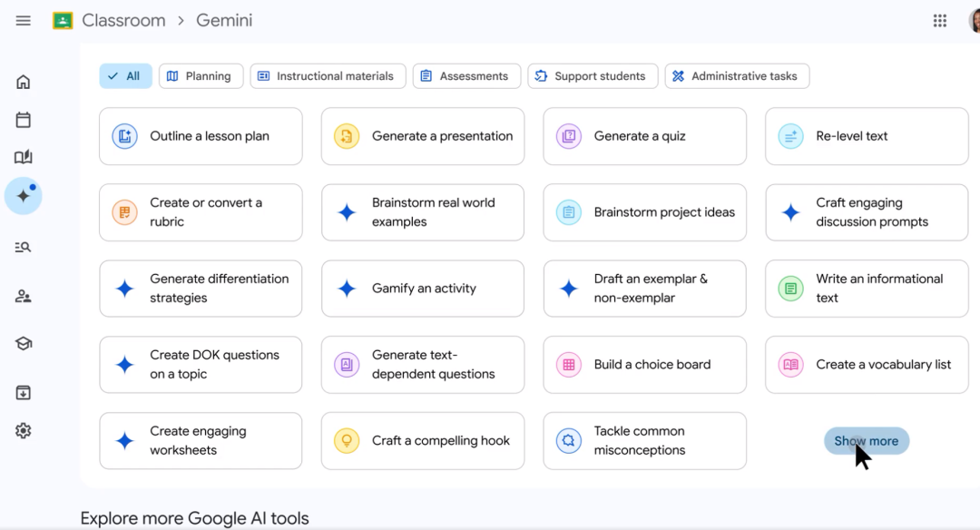Screen dimensions: 980x530
Task: Open Create a vocabulary list
Action: 867,365
